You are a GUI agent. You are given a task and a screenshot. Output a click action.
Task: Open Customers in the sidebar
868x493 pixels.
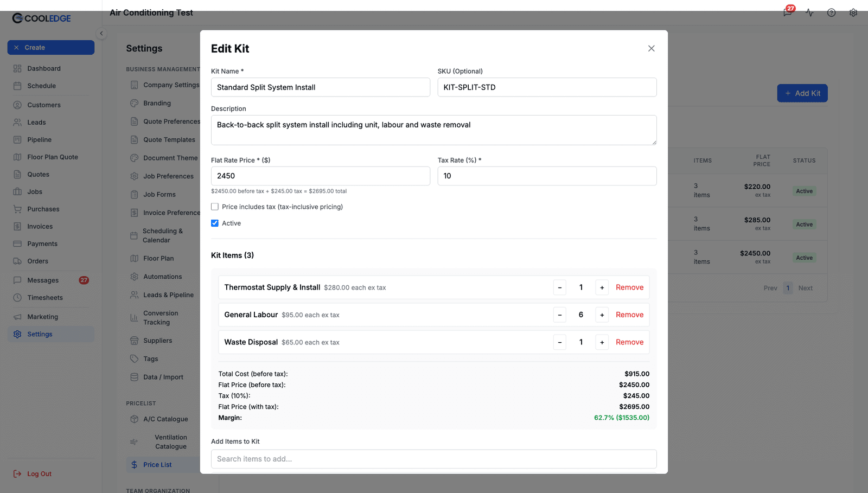(51, 105)
